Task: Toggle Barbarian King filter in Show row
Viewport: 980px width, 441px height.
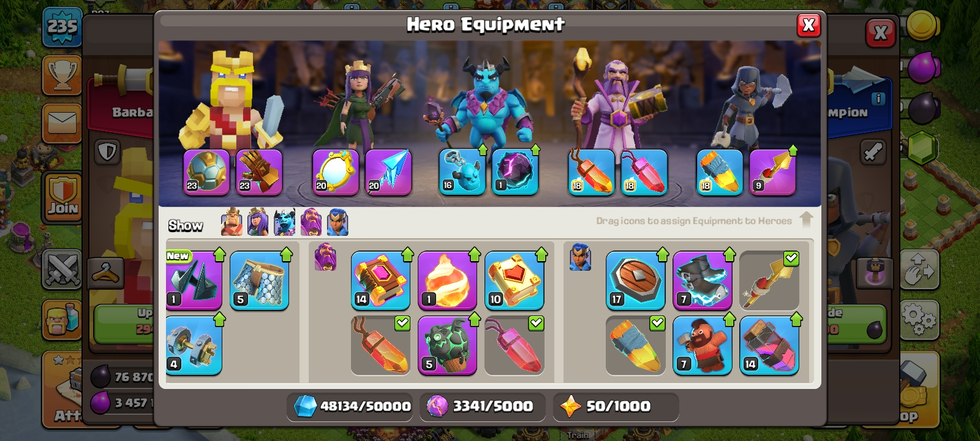Action: [232, 222]
